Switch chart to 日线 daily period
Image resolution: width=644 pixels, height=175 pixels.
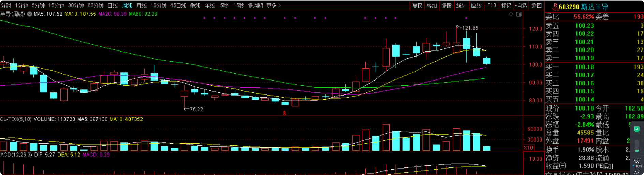[x=113, y=5]
